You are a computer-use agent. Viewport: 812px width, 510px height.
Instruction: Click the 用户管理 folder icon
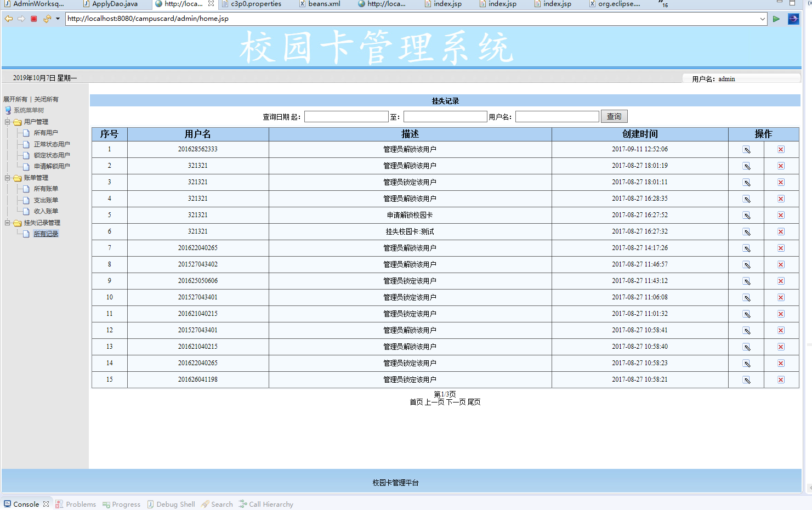click(18, 122)
